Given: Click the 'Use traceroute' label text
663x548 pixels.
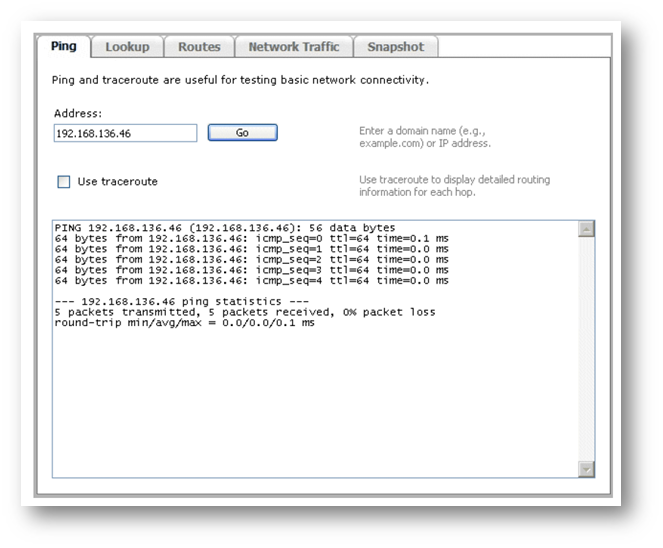Looking at the screenshot, I should point(117,182).
